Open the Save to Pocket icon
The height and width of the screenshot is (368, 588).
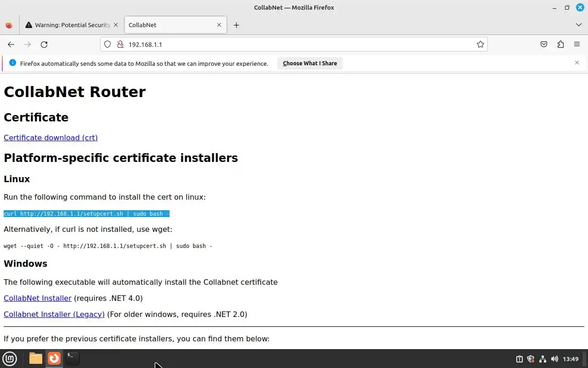click(x=544, y=45)
